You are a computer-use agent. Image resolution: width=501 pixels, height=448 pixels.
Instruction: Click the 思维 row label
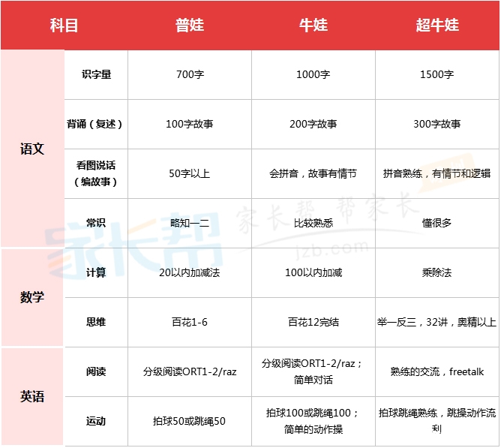96,322
